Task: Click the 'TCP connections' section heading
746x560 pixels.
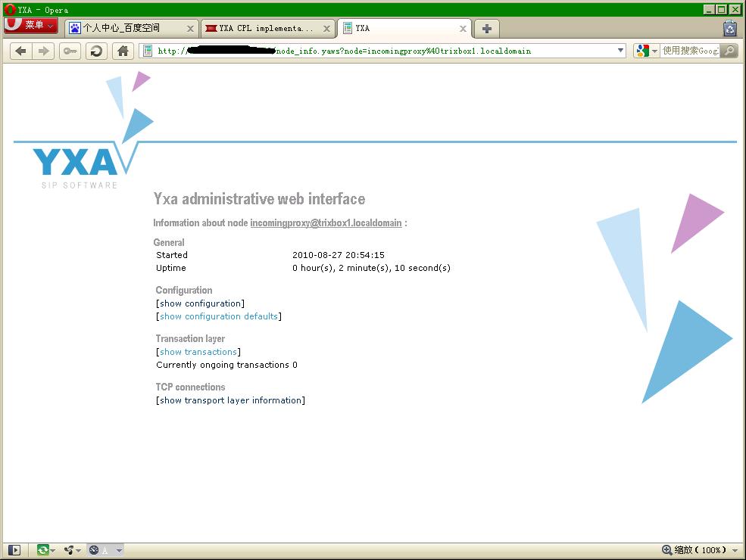Action: click(190, 387)
